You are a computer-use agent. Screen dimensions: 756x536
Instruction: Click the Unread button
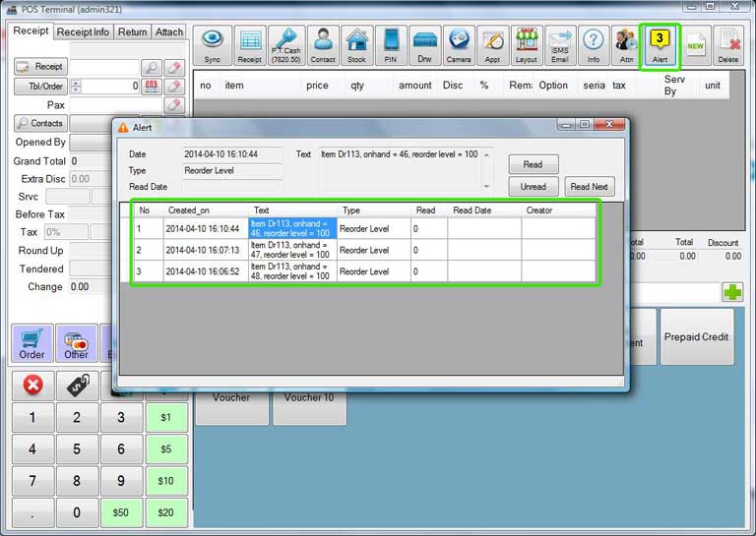534,187
